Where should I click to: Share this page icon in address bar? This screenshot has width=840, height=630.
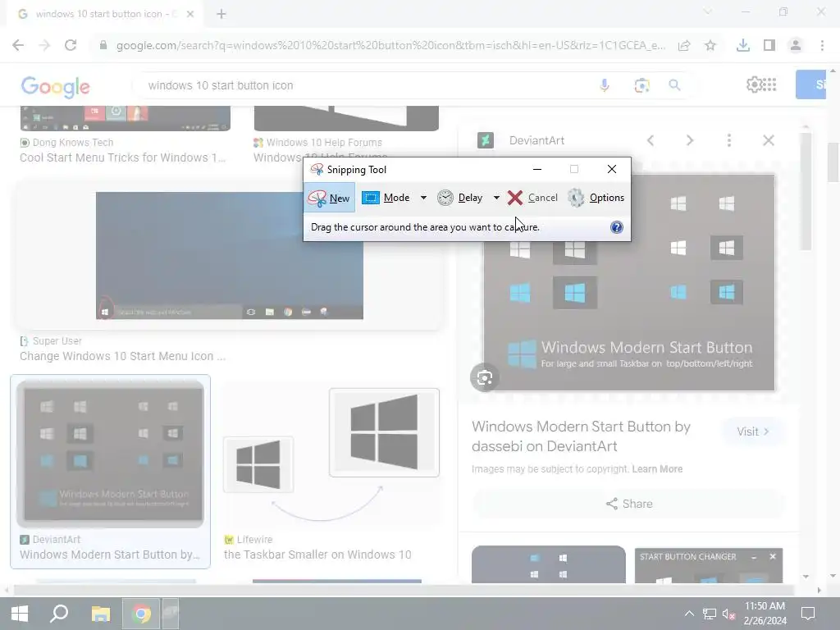coord(684,46)
